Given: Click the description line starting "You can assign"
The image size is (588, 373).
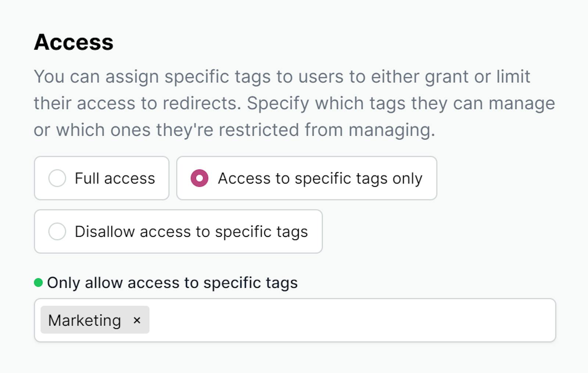Looking at the screenshot, I should pos(282,77).
